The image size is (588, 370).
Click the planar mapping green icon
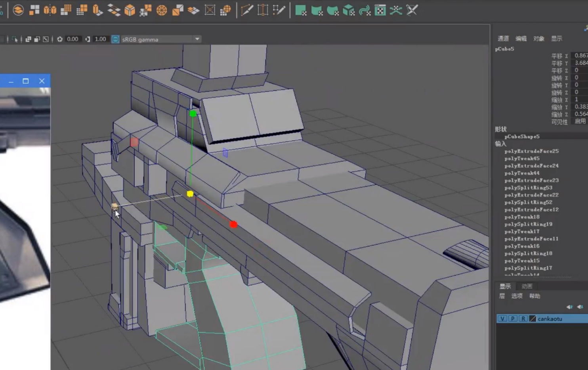point(301,10)
